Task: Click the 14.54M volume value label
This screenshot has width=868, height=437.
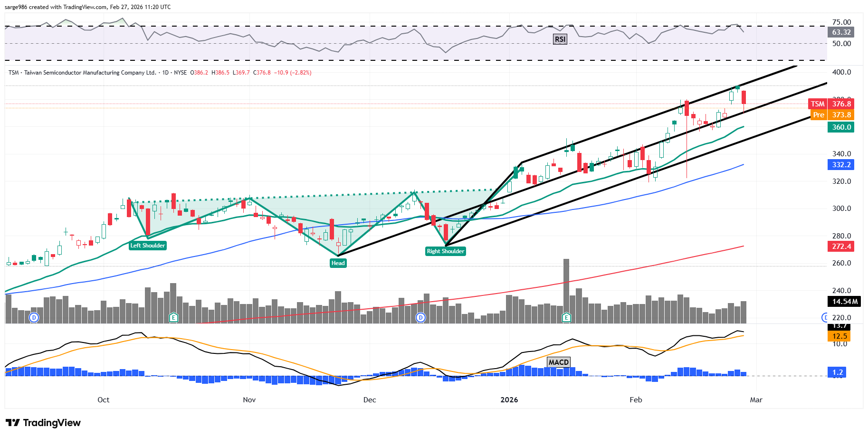Action: pos(845,302)
